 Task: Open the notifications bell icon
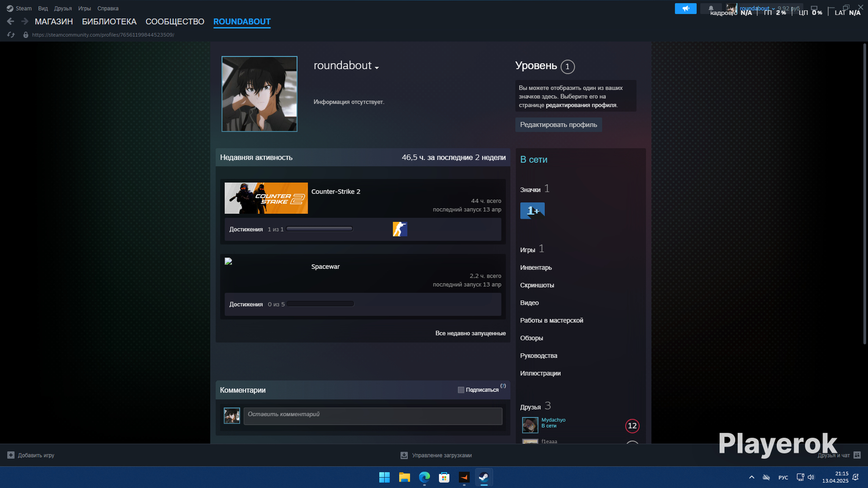pos(711,8)
